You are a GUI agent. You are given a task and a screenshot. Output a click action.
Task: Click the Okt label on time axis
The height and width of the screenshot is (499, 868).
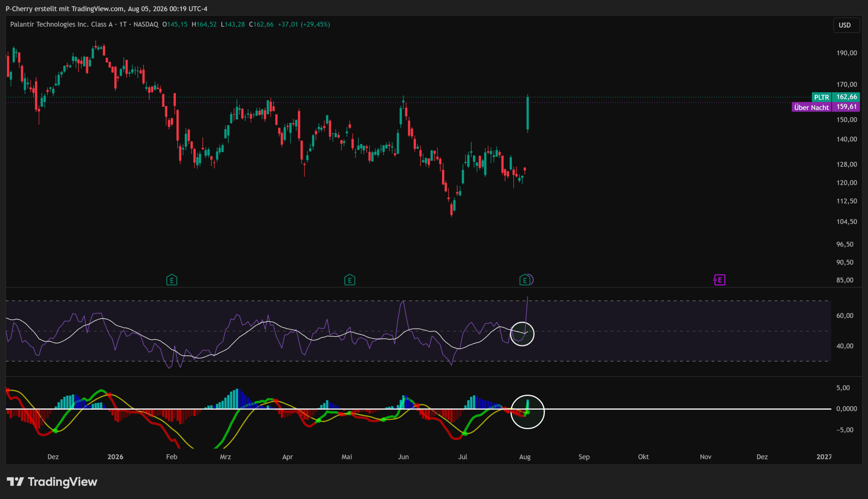pyautogui.click(x=643, y=457)
